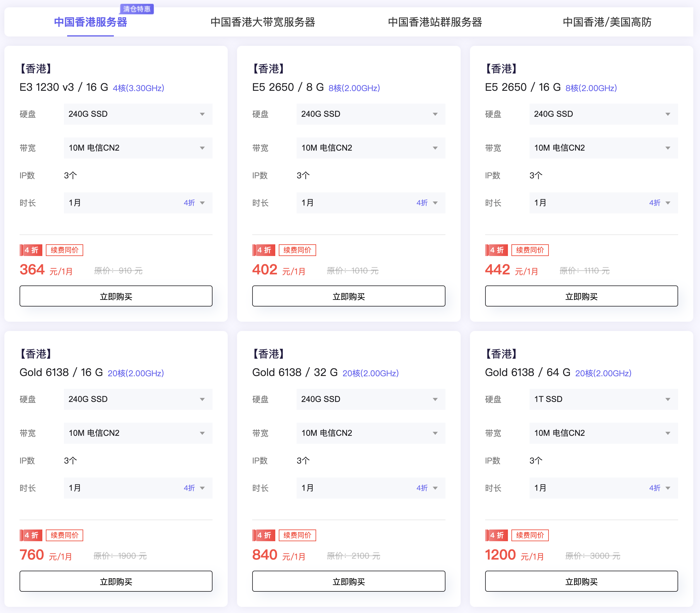Click 立即购买 on Gold 6138 / 16 G card
The width and height of the screenshot is (700, 613).
[116, 581]
